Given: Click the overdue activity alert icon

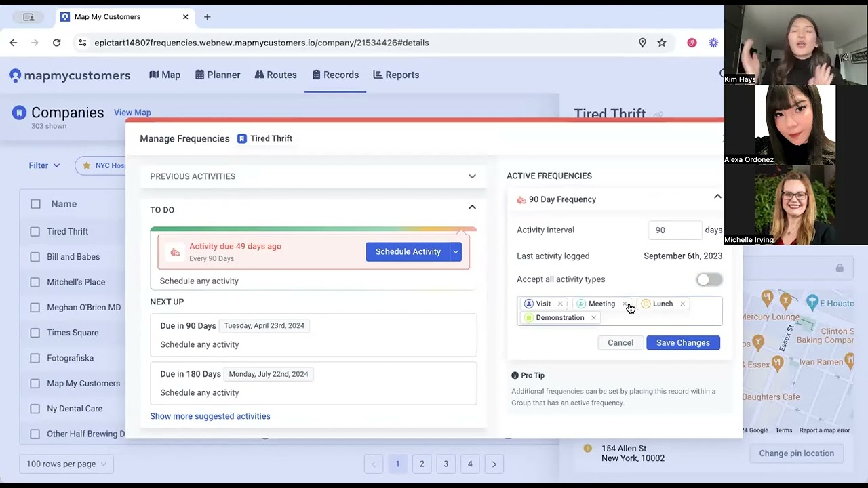Looking at the screenshot, I should pyautogui.click(x=175, y=252).
